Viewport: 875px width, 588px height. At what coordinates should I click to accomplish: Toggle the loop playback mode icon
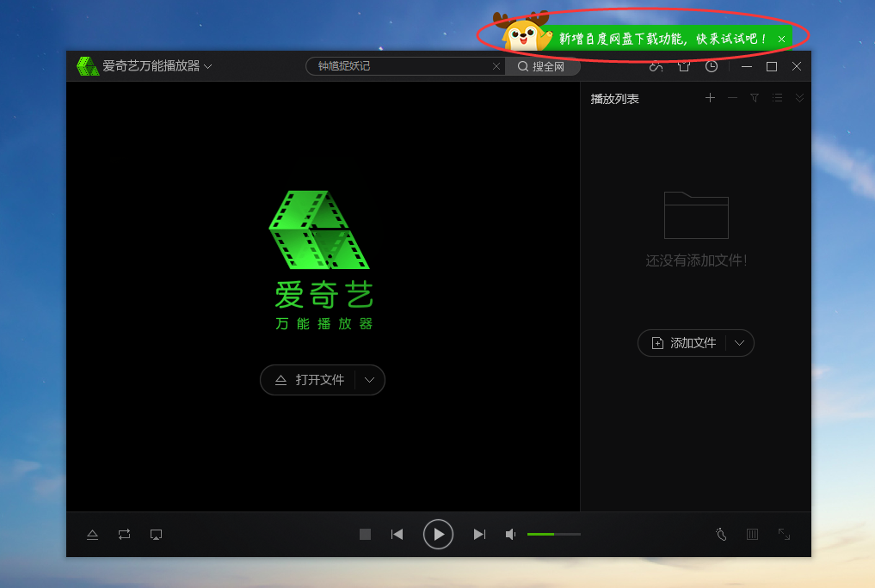coord(125,535)
